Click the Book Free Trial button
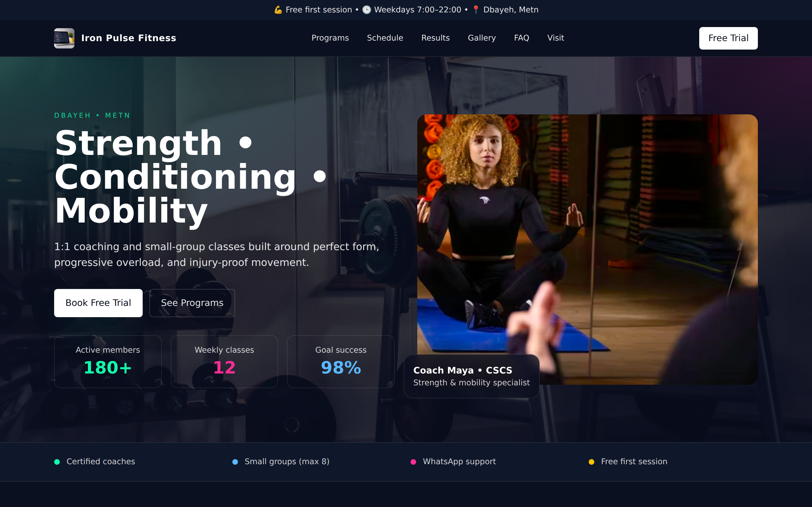 coord(98,303)
